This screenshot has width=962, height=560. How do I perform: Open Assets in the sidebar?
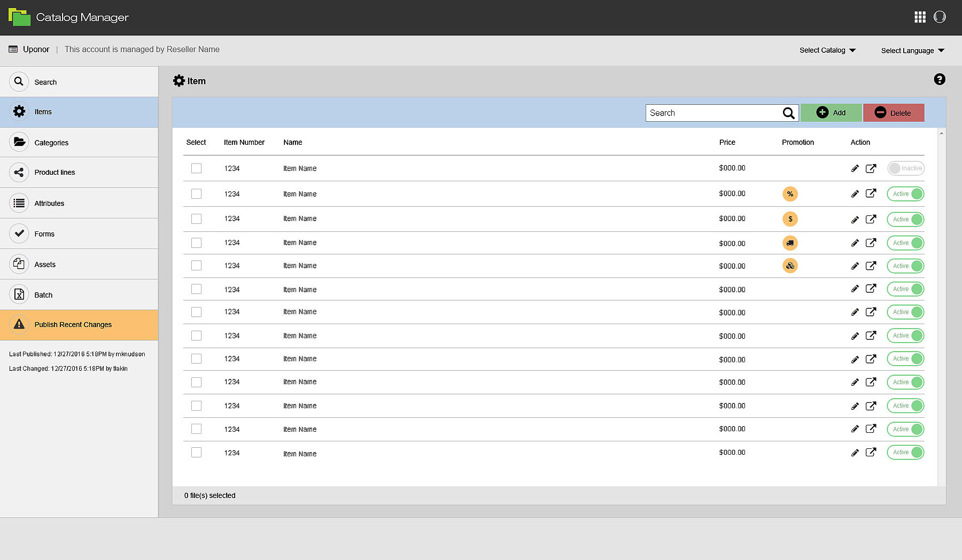79,264
